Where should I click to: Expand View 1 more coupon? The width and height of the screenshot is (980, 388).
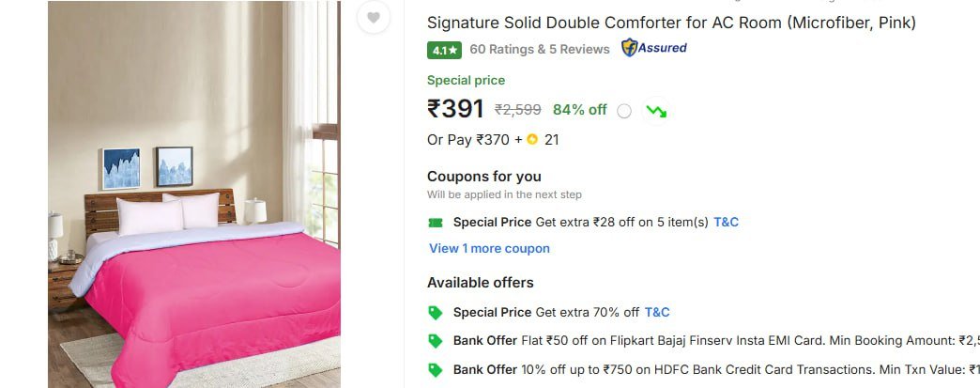pyautogui.click(x=489, y=249)
